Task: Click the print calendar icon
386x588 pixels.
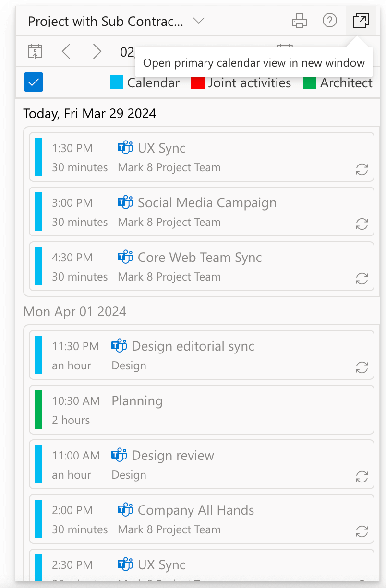Action: coord(300,21)
